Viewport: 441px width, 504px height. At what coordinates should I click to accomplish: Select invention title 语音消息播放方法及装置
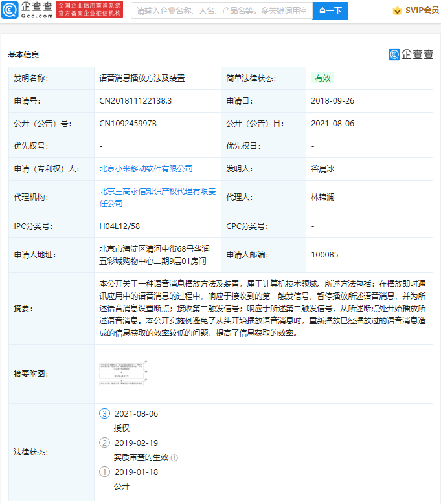point(142,78)
